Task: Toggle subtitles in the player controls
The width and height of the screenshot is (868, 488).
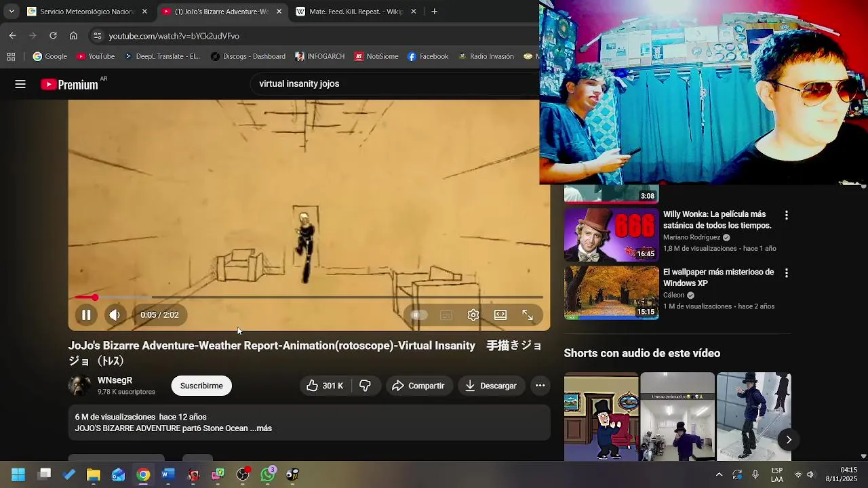Action: coord(446,315)
